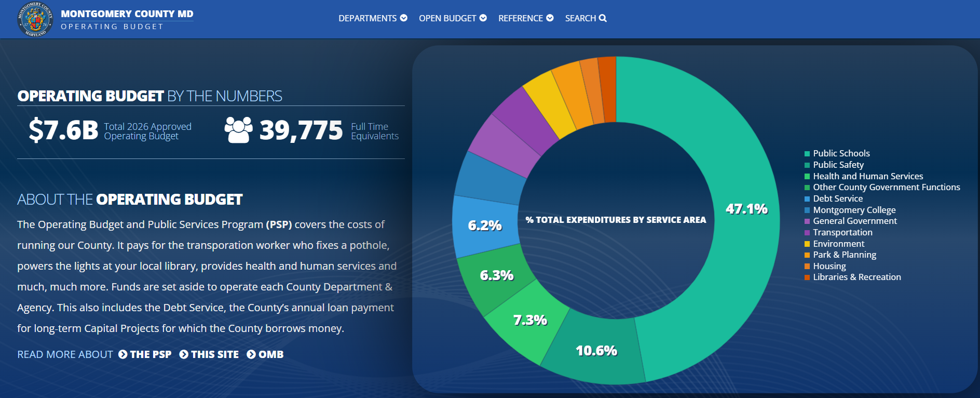Open the DEPARTMENTS dropdown menu
The image size is (980, 398).
click(x=367, y=18)
